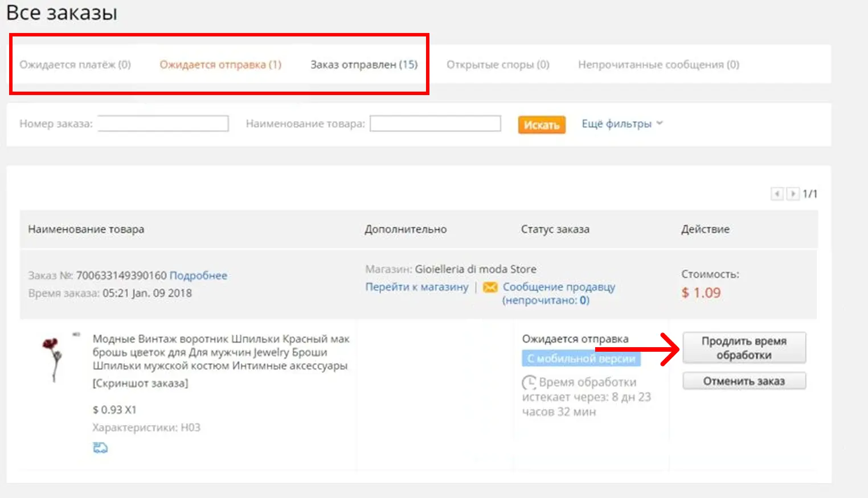868x498 pixels.
Task: Open the Подробнее order details link
Action: [198, 275]
